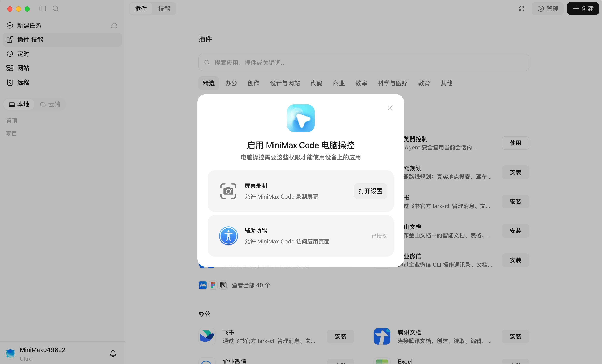Open the 管理 button
The height and width of the screenshot is (364, 602).
pos(547,9)
